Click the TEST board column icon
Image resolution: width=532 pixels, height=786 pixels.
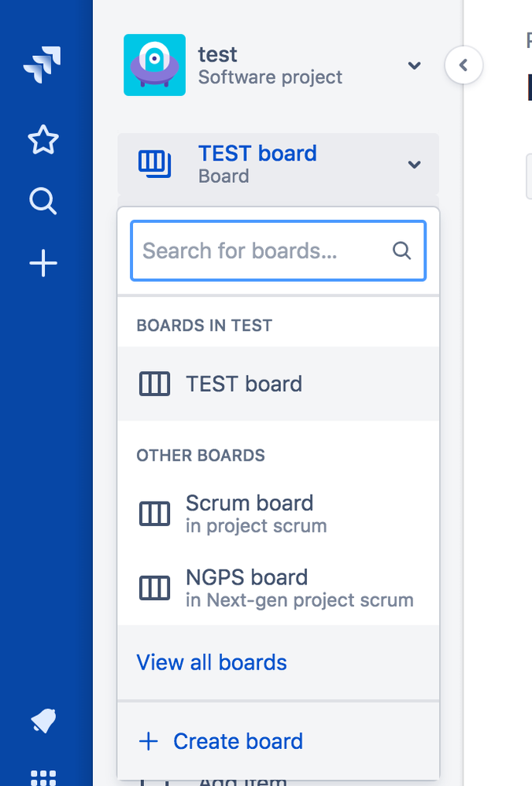click(x=155, y=164)
